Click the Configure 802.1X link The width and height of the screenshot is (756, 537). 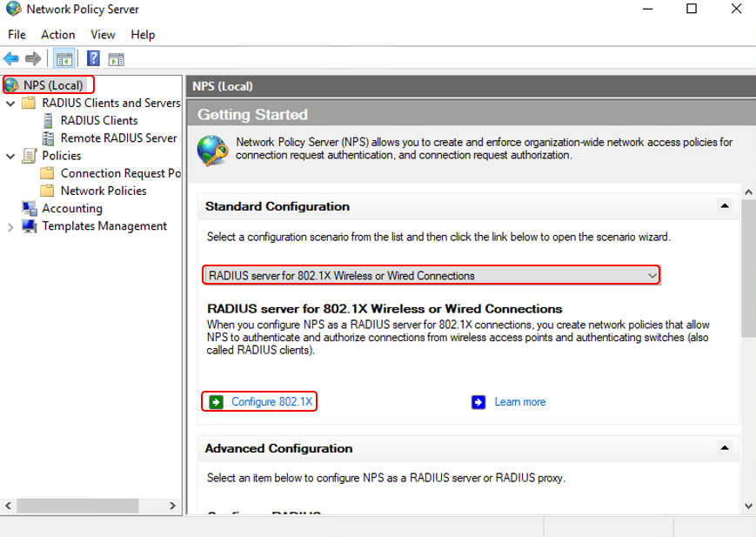click(x=272, y=402)
